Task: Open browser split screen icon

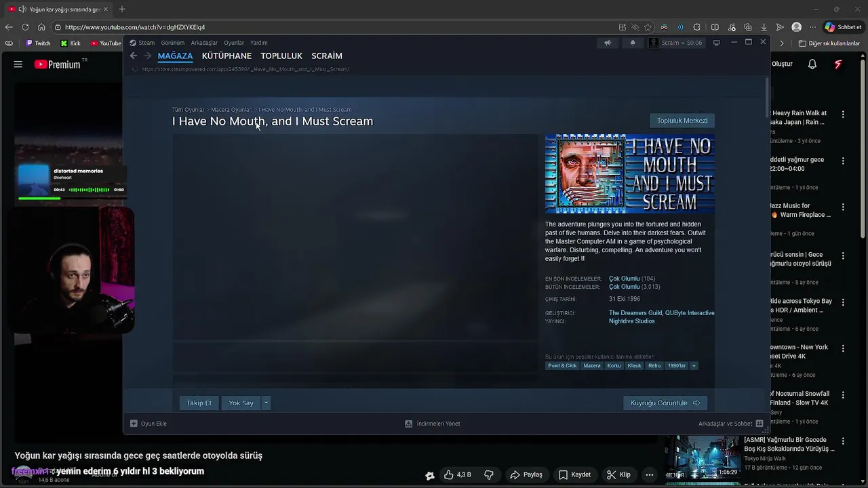Action: point(715,27)
